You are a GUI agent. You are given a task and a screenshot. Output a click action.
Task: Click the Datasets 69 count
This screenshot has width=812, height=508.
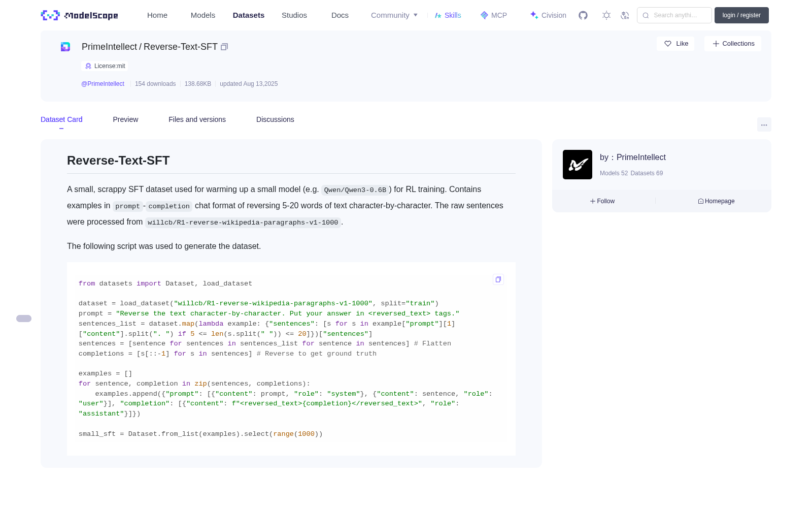[x=647, y=173]
